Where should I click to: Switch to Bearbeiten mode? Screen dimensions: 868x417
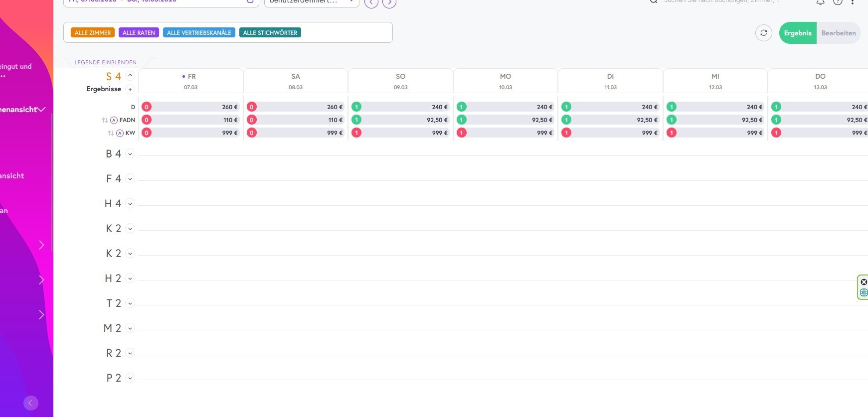838,33
